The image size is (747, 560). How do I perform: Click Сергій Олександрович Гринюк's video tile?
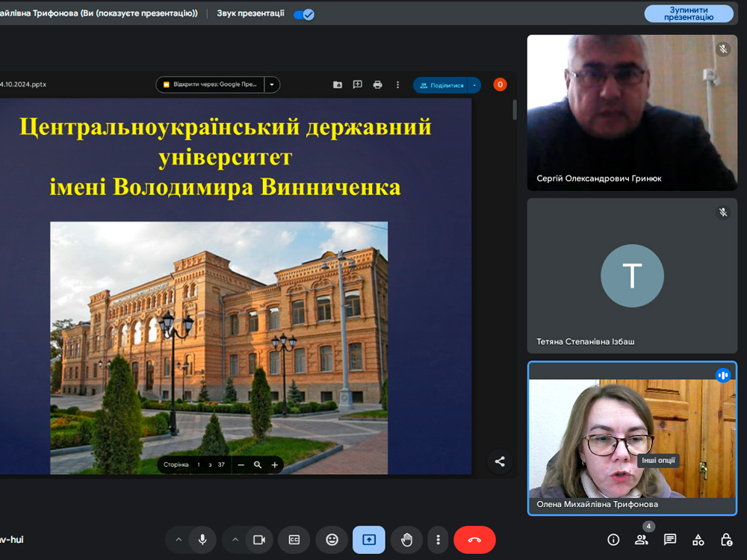(x=632, y=112)
